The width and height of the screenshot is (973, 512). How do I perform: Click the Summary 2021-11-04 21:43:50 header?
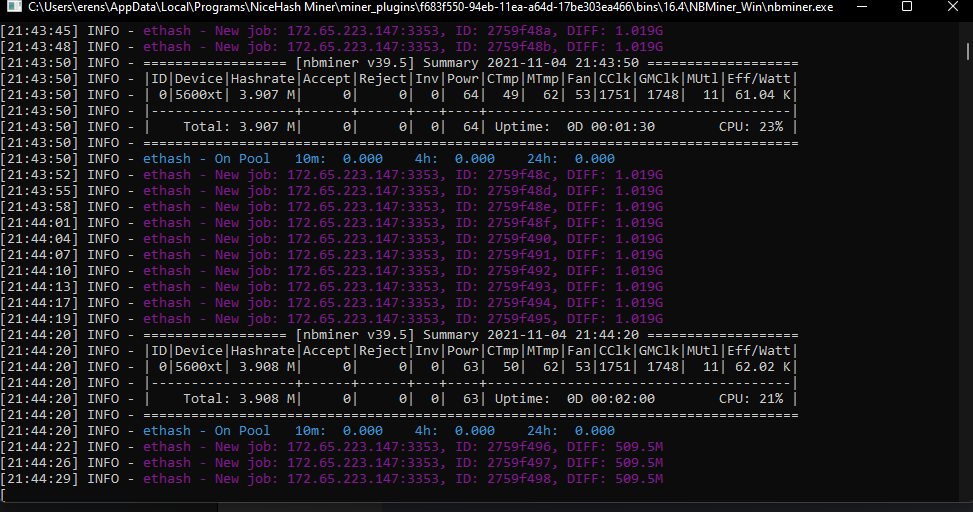click(x=470, y=63)
